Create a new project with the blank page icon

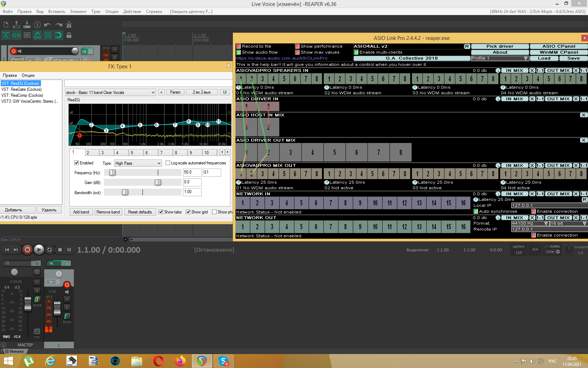click(6, 25)
